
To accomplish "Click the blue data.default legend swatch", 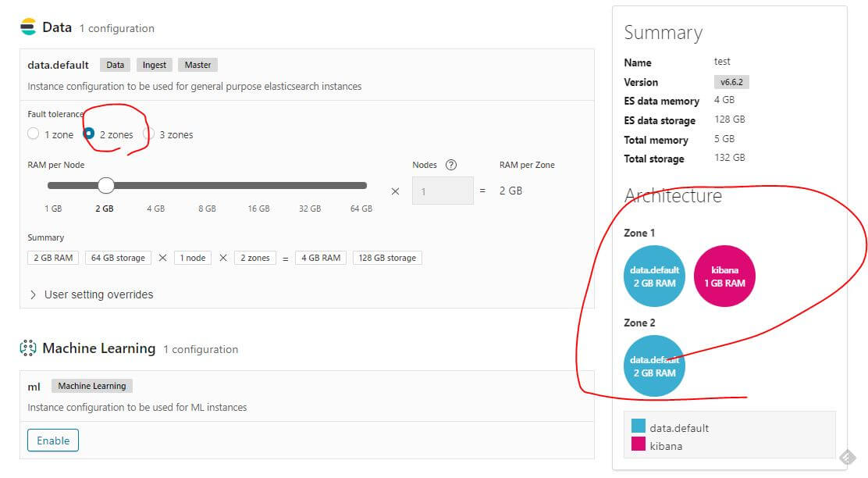I will (639, 426).
